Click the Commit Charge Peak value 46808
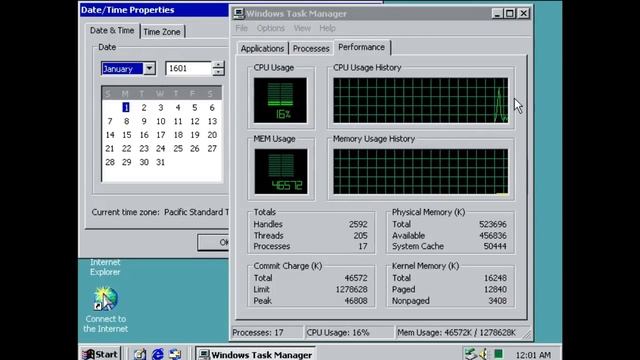The width and height of the screenshot is (640, 360). pyautogui.click(x=356, y=301)
